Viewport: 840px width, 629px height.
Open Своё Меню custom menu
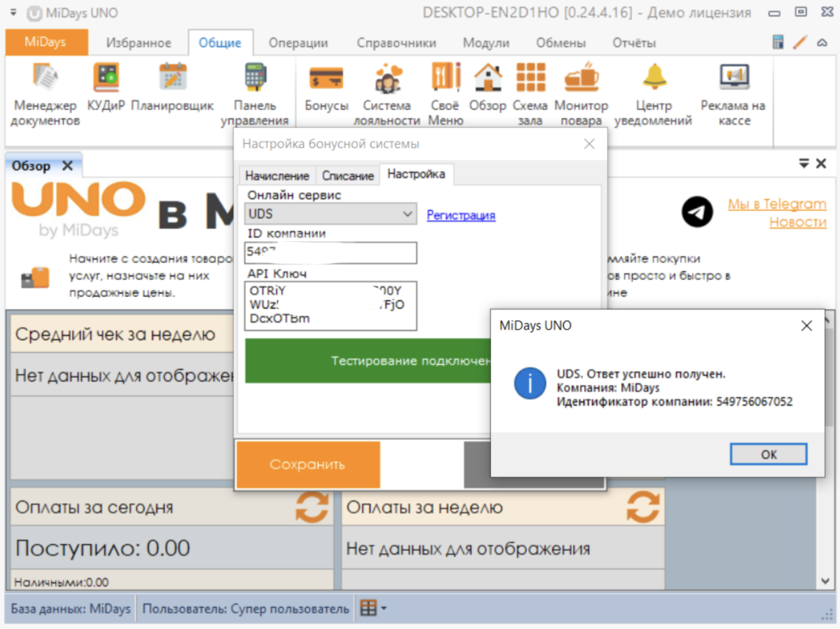pos(445,95)
